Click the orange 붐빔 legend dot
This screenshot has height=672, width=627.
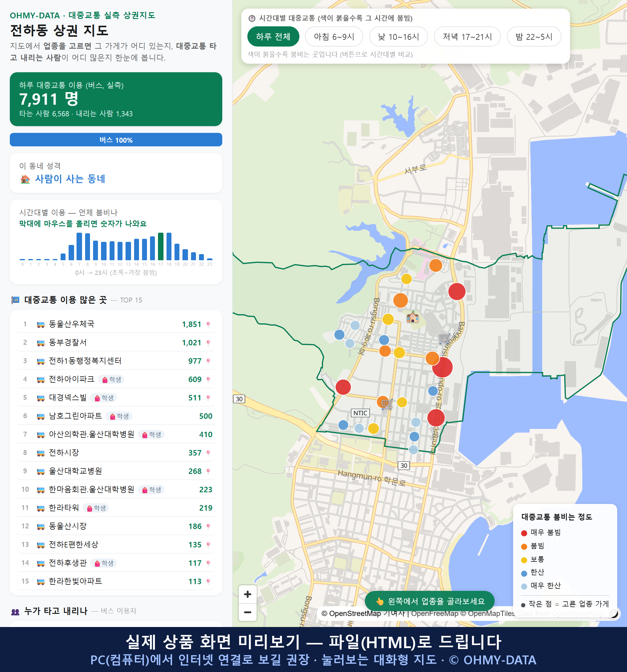point(524,546)
